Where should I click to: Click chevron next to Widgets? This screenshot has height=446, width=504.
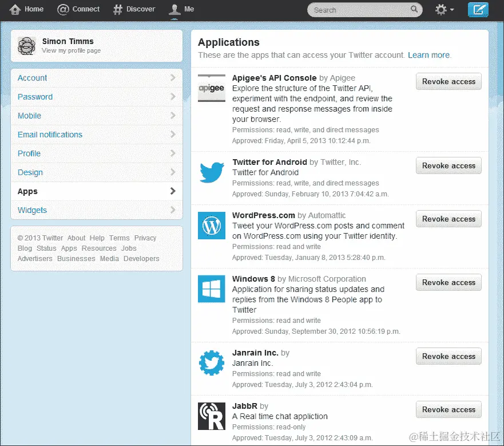pos(173,210)
